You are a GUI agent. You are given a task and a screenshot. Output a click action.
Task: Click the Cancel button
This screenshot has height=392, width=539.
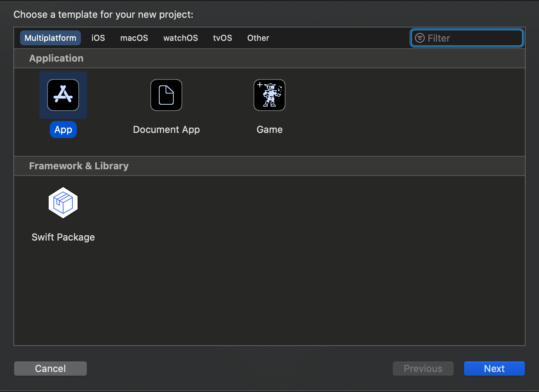pos(50,369)
